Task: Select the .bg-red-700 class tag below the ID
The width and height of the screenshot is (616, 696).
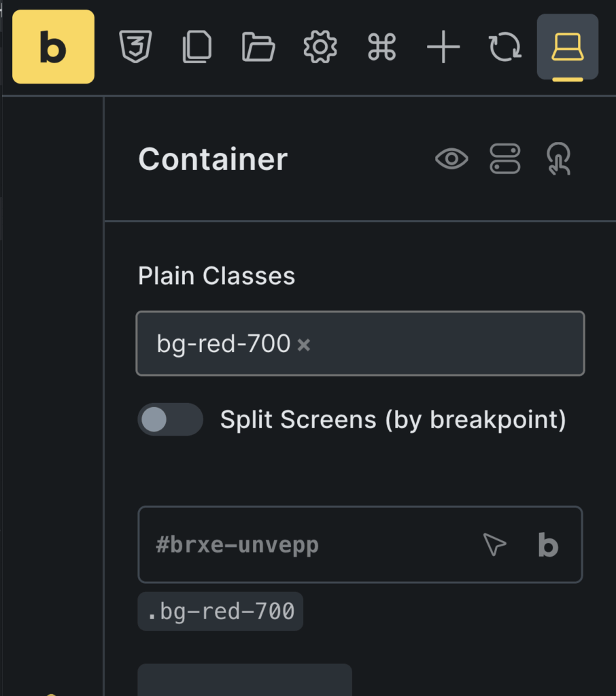Action: coord(220,611)
